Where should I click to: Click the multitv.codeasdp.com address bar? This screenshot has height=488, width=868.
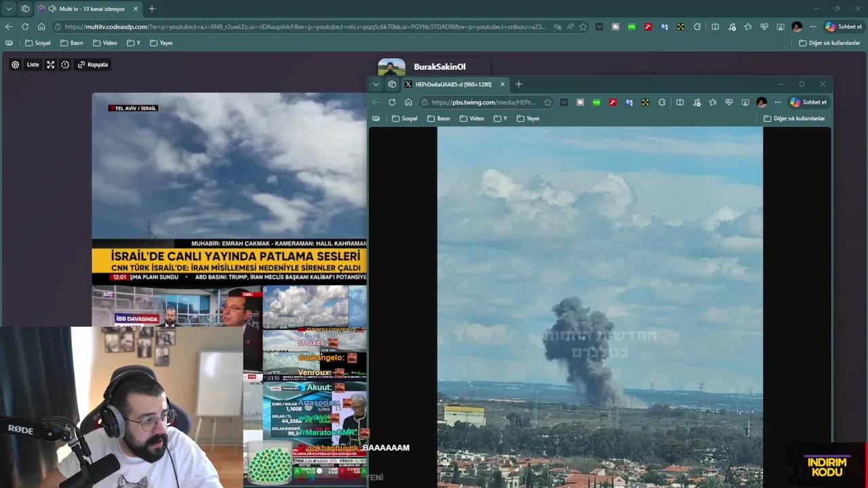coord(305,26)
